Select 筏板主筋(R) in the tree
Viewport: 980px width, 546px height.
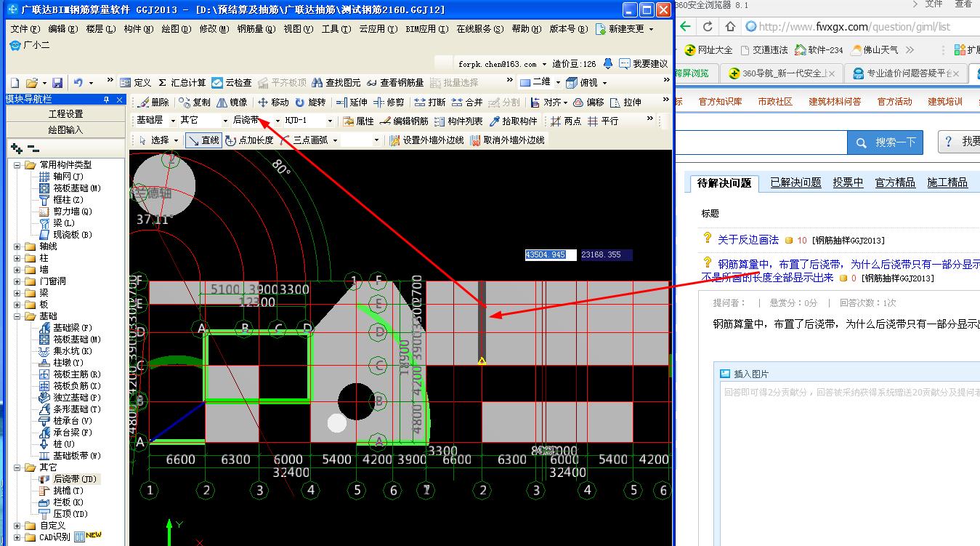[77, 374]
